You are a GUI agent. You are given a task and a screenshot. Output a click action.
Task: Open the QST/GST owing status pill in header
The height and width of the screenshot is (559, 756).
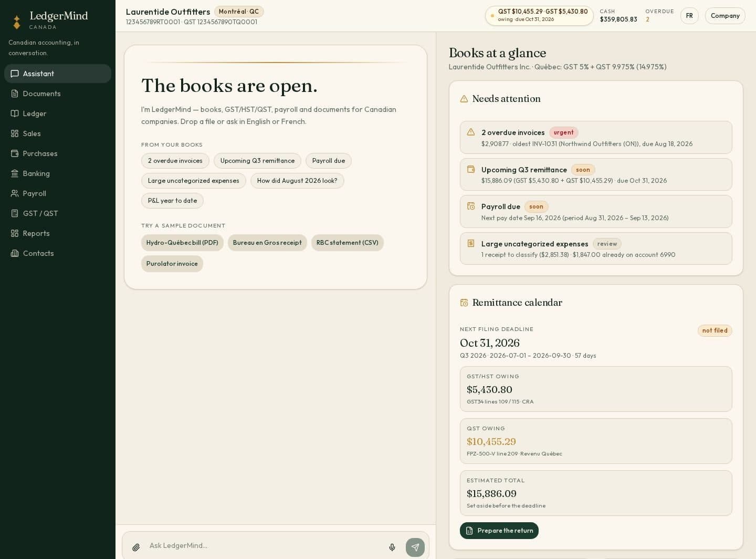click(x=539, y=16)
